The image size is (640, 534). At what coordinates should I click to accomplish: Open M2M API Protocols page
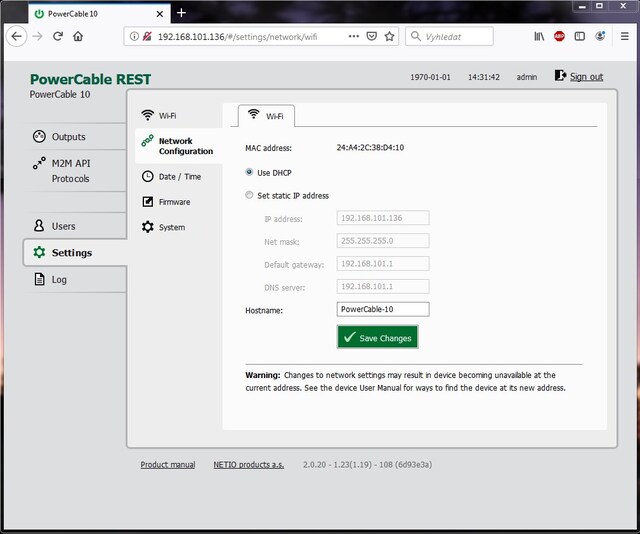[x=70, y=171]
